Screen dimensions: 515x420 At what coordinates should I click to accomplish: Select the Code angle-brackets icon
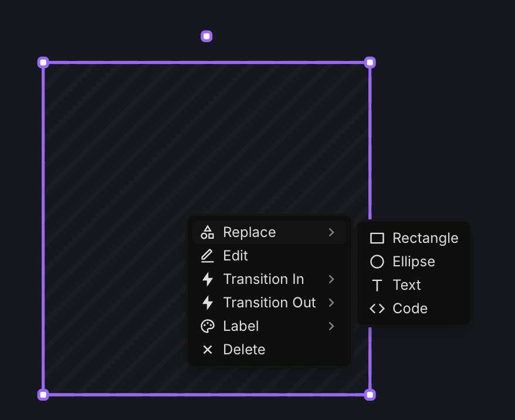377,309
